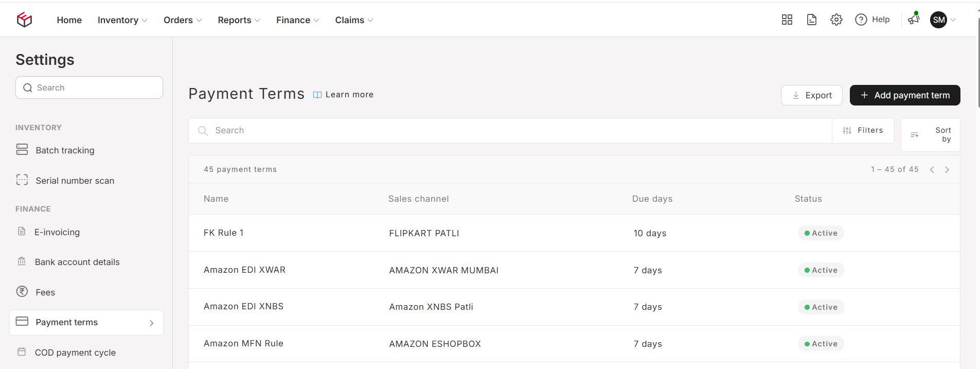
Task: Click AMAZON ESHOPBOX sales channel cell
Action: (x=435, y=344)
